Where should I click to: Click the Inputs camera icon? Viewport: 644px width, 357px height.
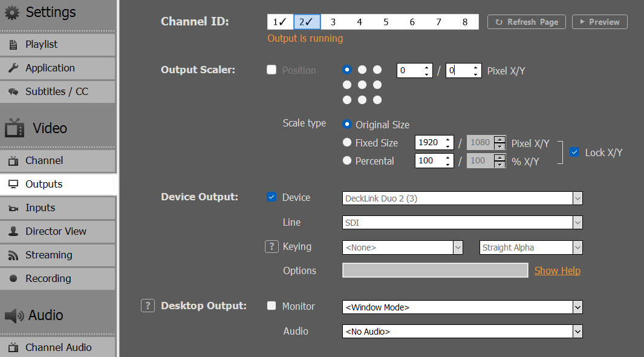pyautogui.click(x=13, y=208)
